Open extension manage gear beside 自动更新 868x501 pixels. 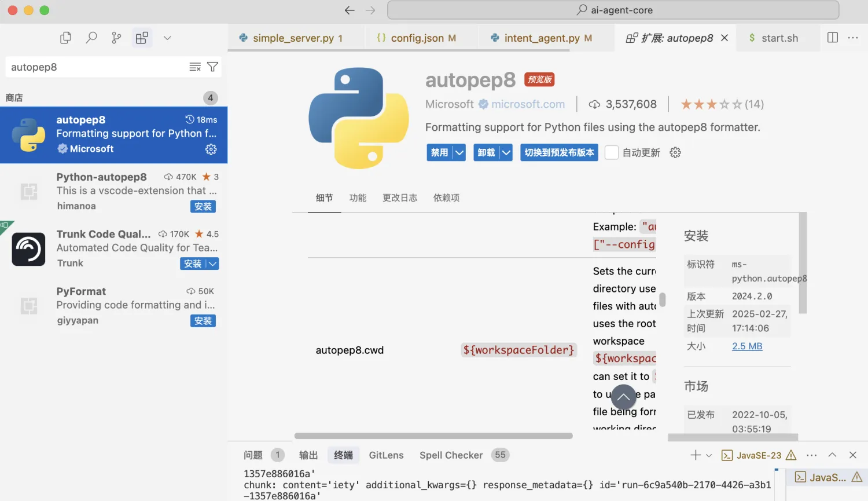click(x=675, y=153)
